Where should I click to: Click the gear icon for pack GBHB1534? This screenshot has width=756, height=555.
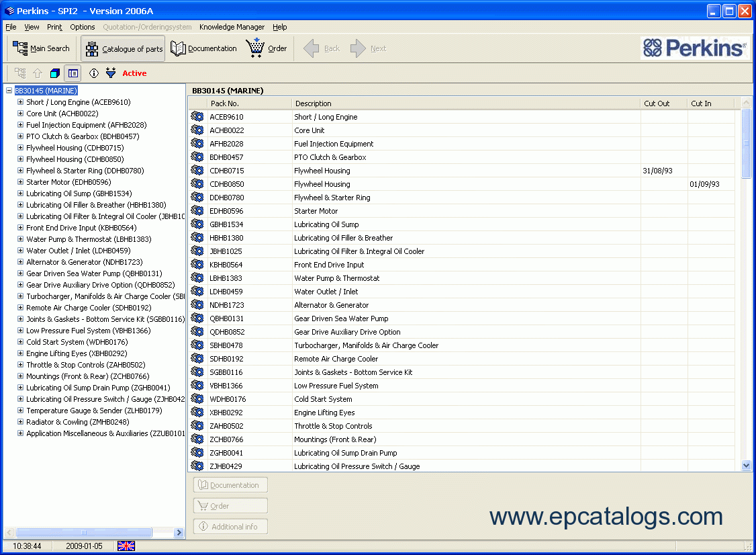tap(197, 224)
